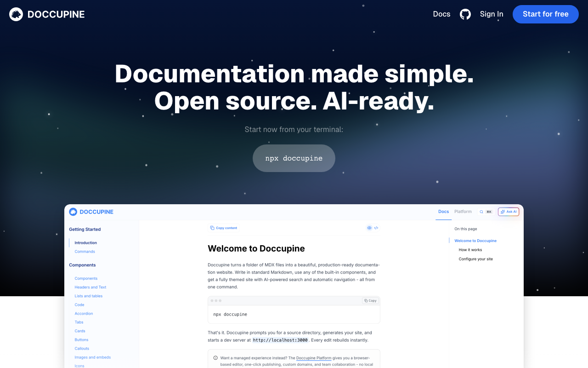Jump to the Configure your site section
The height and width of the screenshot is (368, 588).
tap(476, 259)
